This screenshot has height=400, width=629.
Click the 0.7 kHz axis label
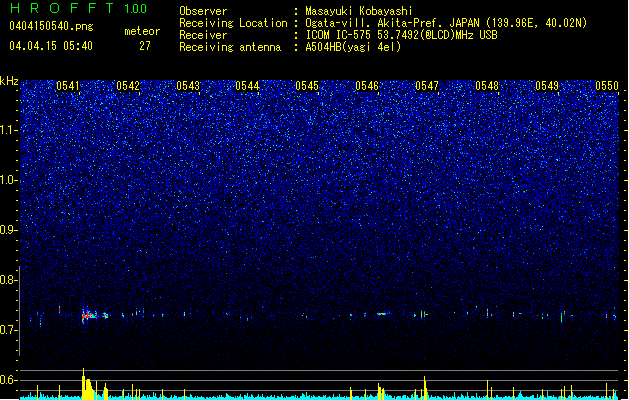pos(8,330)
